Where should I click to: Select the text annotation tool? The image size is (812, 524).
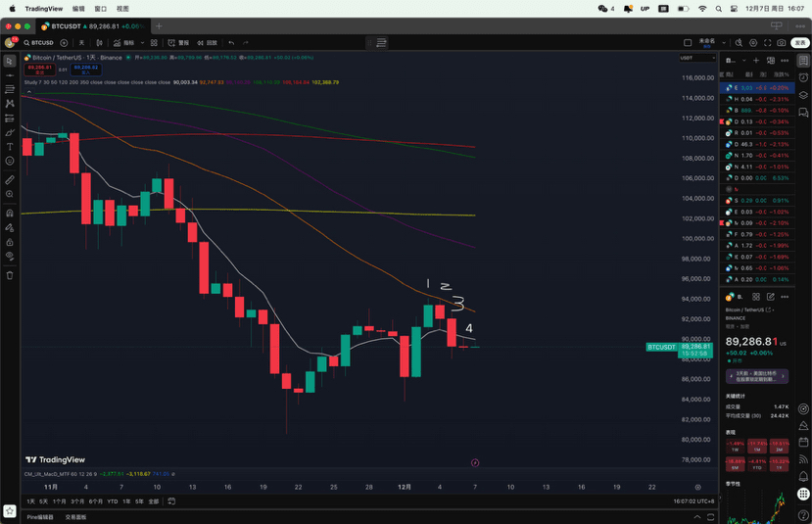(10, 147)
